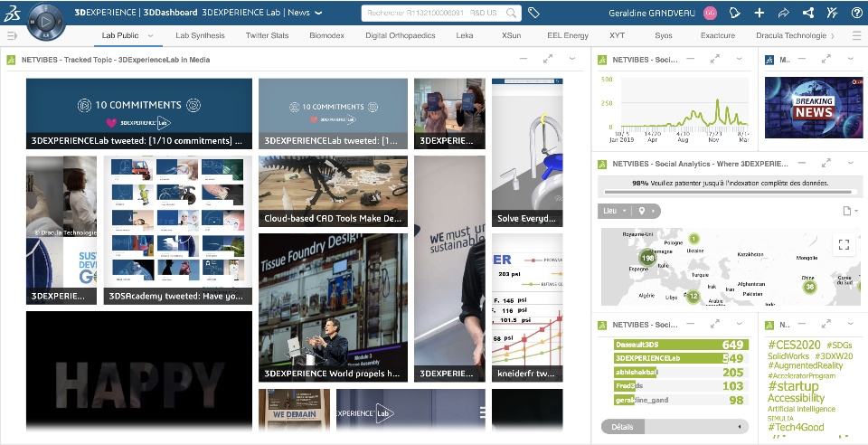
Task: Minimize the Tracked Topic widget
Action: click(524, 59)
